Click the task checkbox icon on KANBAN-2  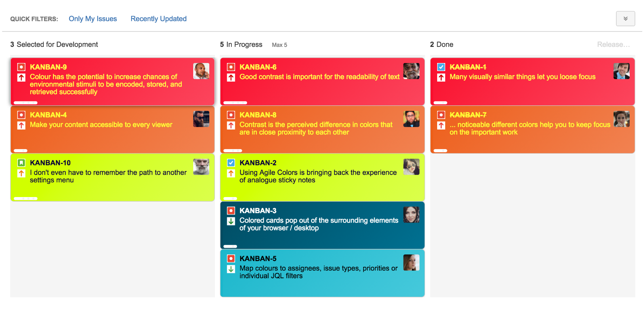tap(231, 163)
